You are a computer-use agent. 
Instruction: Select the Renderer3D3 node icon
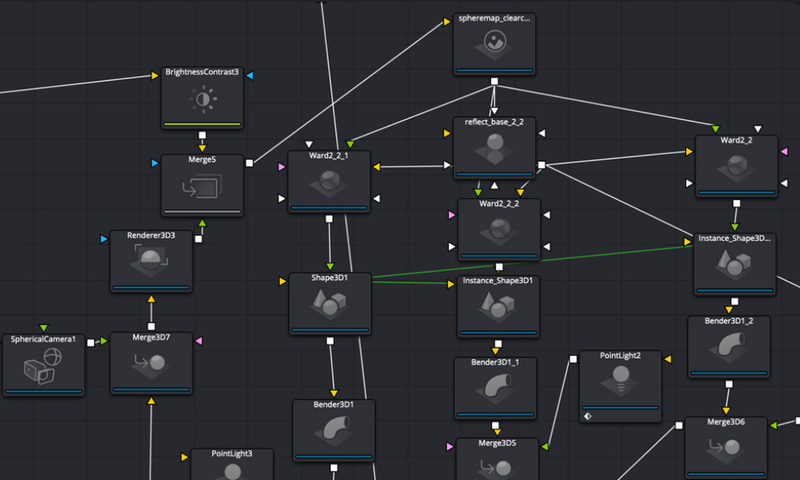tap(151, 261)
